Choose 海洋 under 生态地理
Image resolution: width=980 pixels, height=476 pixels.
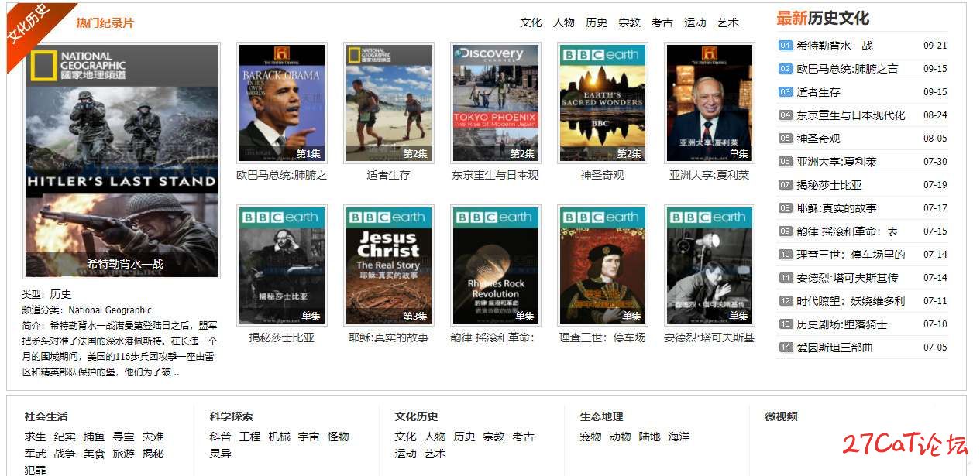click(679, 437)
